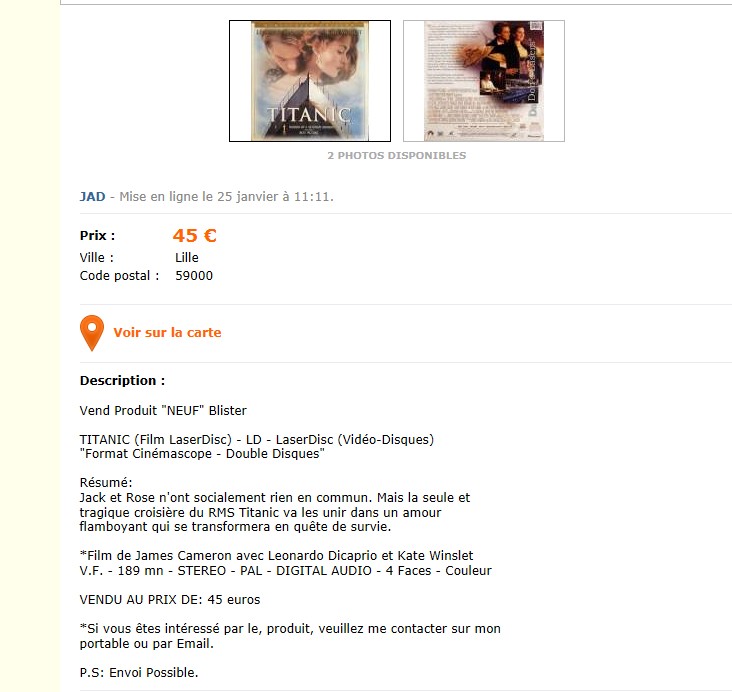This screenshot has width=732, height=692.
Task: Click the "2 PHOTOS DISPONIBLES" caption
Action: [x=397, y=155]
